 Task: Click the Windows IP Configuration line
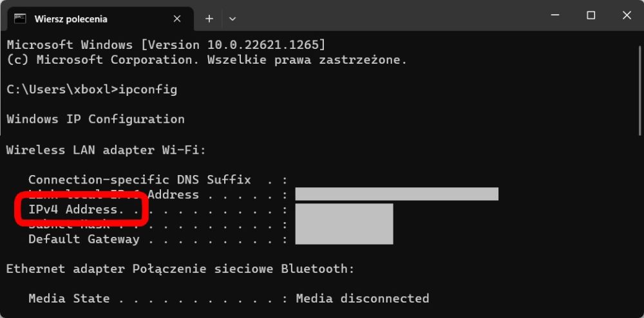click(96, 119)
